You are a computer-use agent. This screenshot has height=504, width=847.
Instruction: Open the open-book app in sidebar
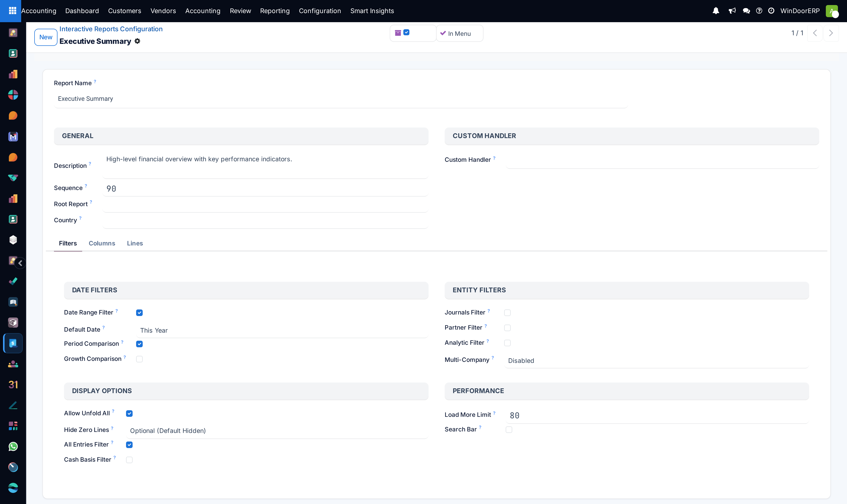tap(13, 302)
